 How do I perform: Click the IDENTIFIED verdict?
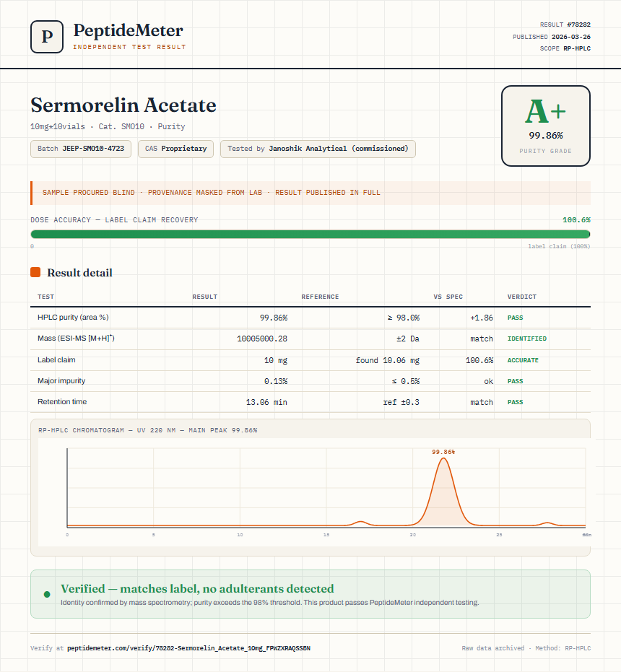pos(527,339)
